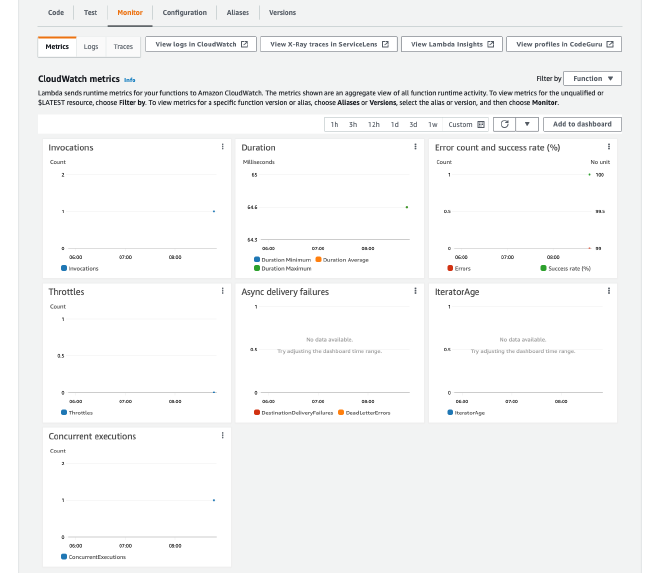This screenshot has height=573, width=660.
Task: Switch to the Configuration tab
Action: point(184,12)
